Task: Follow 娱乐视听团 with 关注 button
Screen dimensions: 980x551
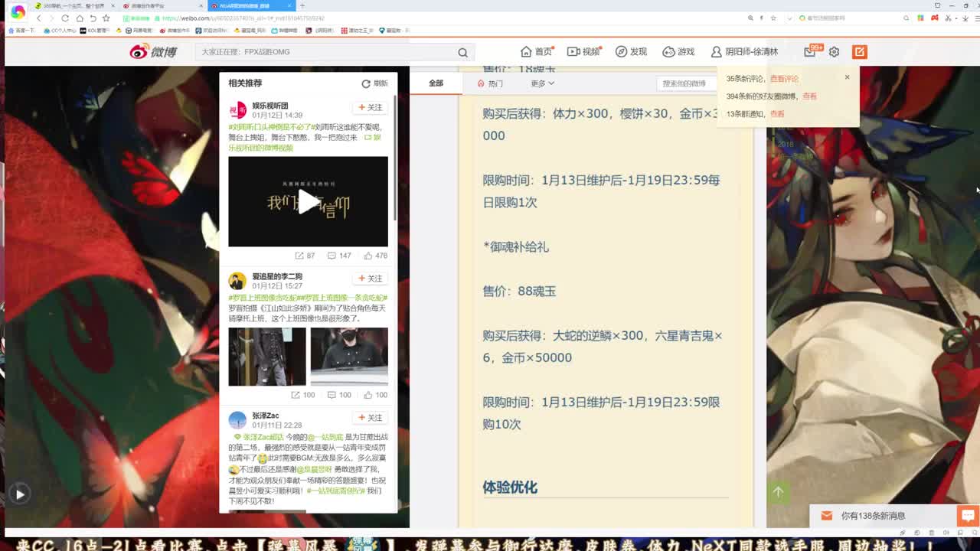Action: click(371, 108)
